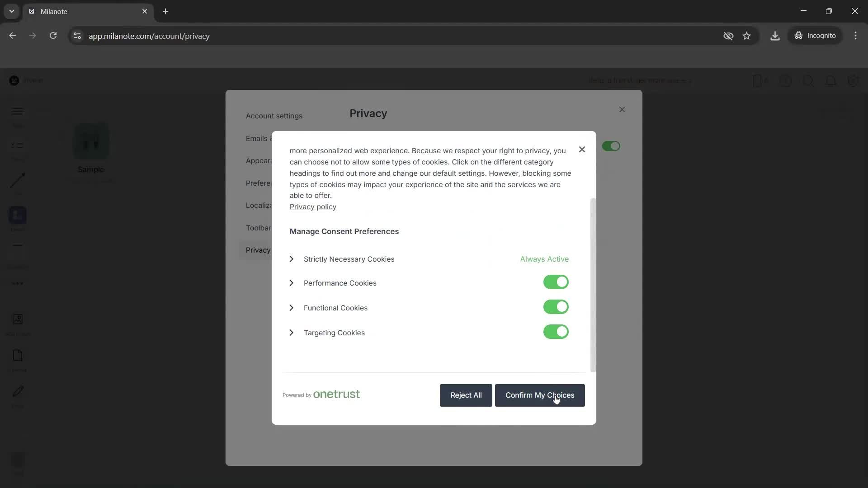
Task: Select the draw pencil tool
Action: 17,392
